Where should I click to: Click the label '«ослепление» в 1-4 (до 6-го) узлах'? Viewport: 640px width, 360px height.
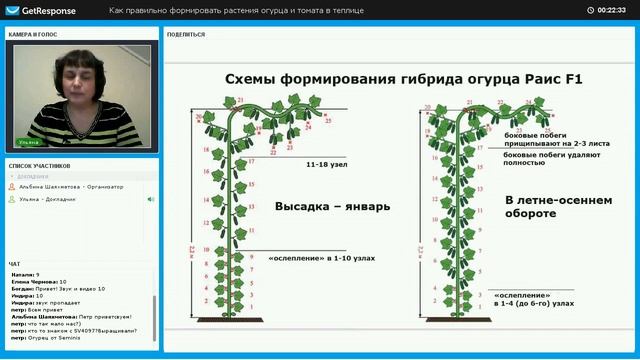coord(534,299)
